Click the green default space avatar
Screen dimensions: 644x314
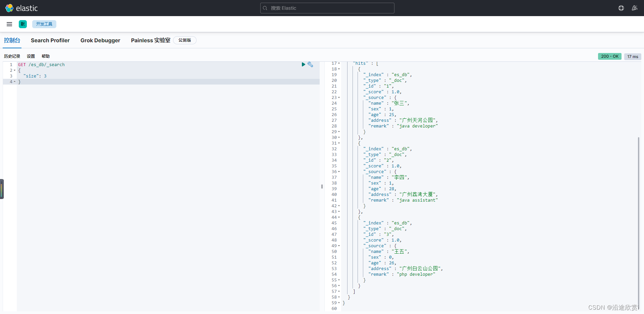[23, 24]
